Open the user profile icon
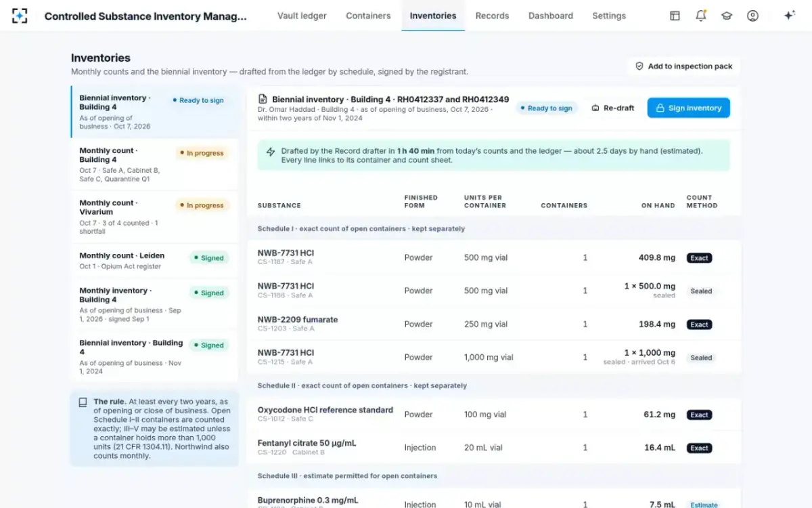The height and width of the screenshot is (508, 812). (752, 16)
